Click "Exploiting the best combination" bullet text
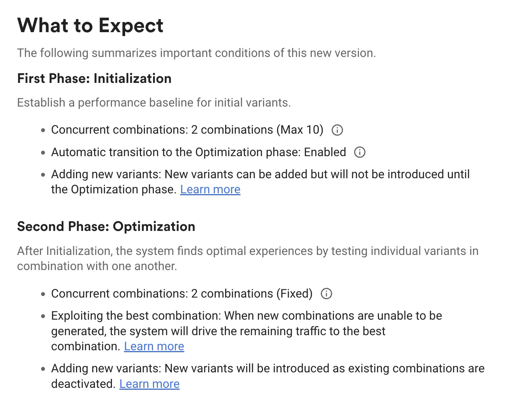The height and width of the screenshot is (420, 506). pos(246,331)
